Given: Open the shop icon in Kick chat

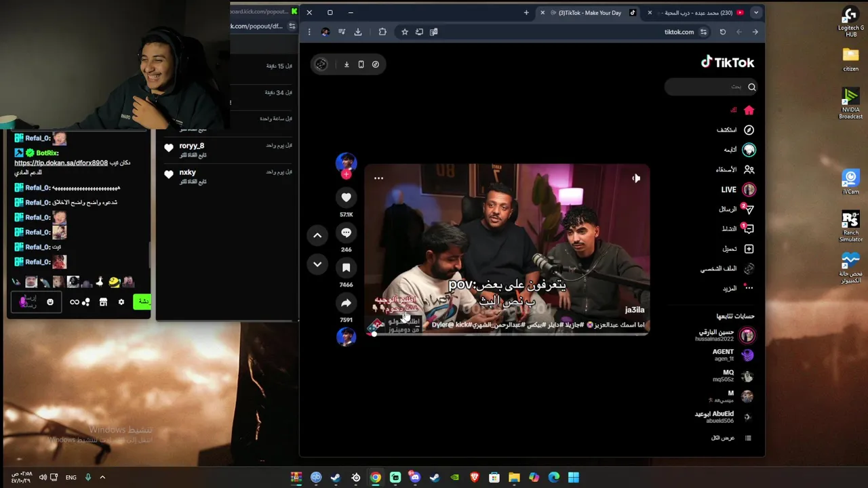Looking at the screenshot, I should coord(103,302).
